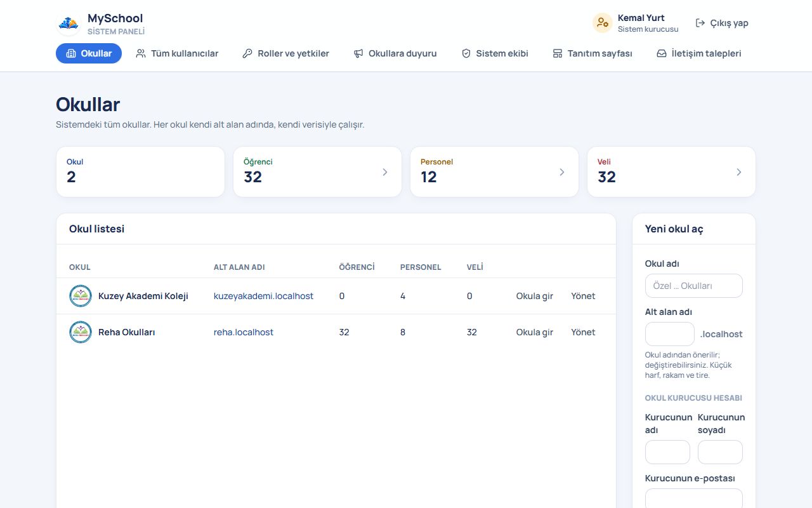Open Tüm kullanıcılar menu item
The height and width of the screenshot is (508, 812).
[177, 53]
